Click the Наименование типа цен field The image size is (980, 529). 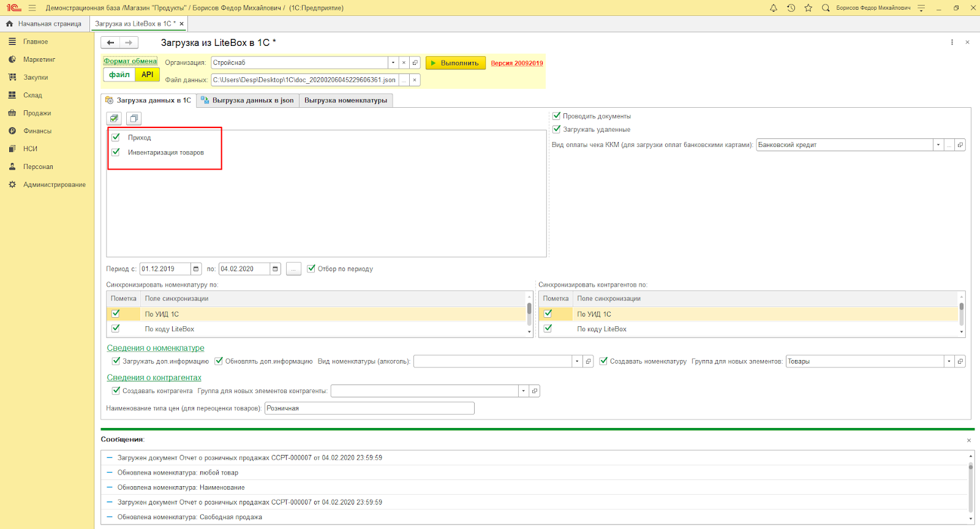pos(369,408)
